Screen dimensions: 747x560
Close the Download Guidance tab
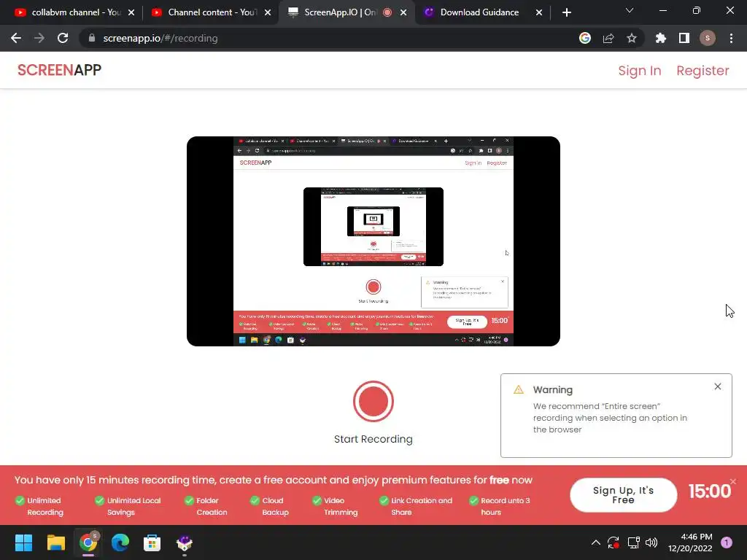tap(539, 12)
